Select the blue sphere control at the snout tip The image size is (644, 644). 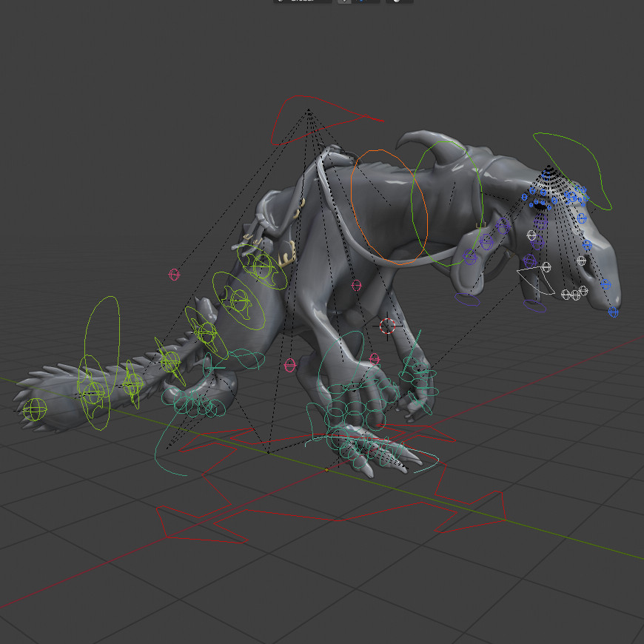coord(613,312)
